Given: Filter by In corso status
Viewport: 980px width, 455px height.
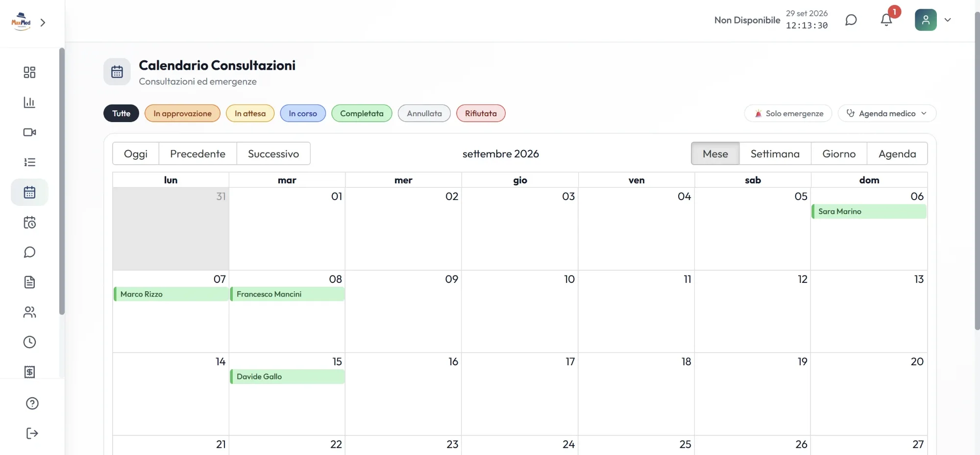Looking at the screenshot, I should [x=303, y=113].
